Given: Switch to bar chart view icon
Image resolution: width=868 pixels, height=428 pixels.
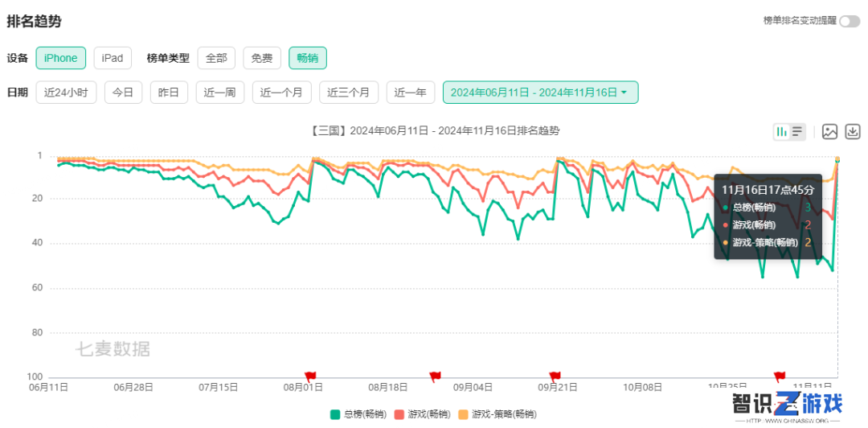Looking at the screenshot, I should pos(782,131).
